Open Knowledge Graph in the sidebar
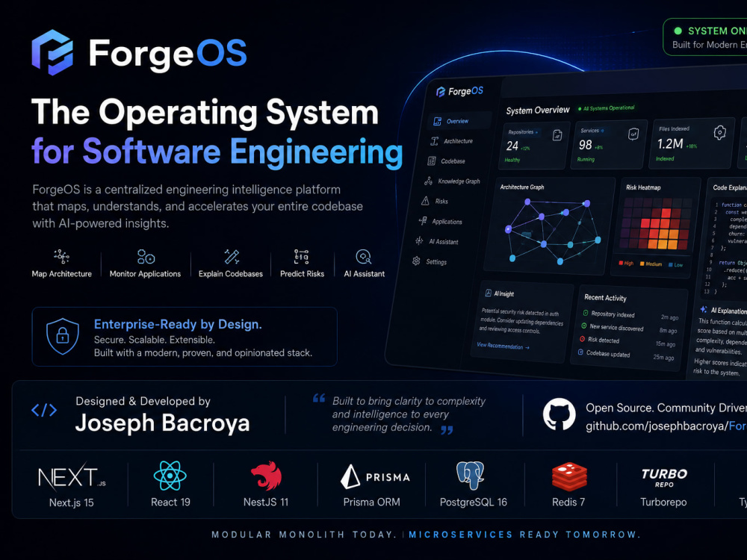747x560 pixels. pyautogui.click(x=452, y=181)
